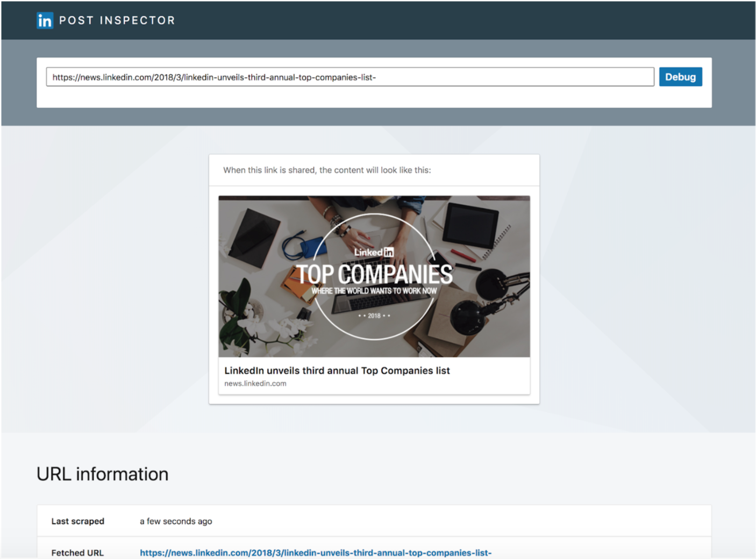The image size is (756, 559).
Task: Click the Last scraped label
Action: pyautogui.click(x=78, y=521)
